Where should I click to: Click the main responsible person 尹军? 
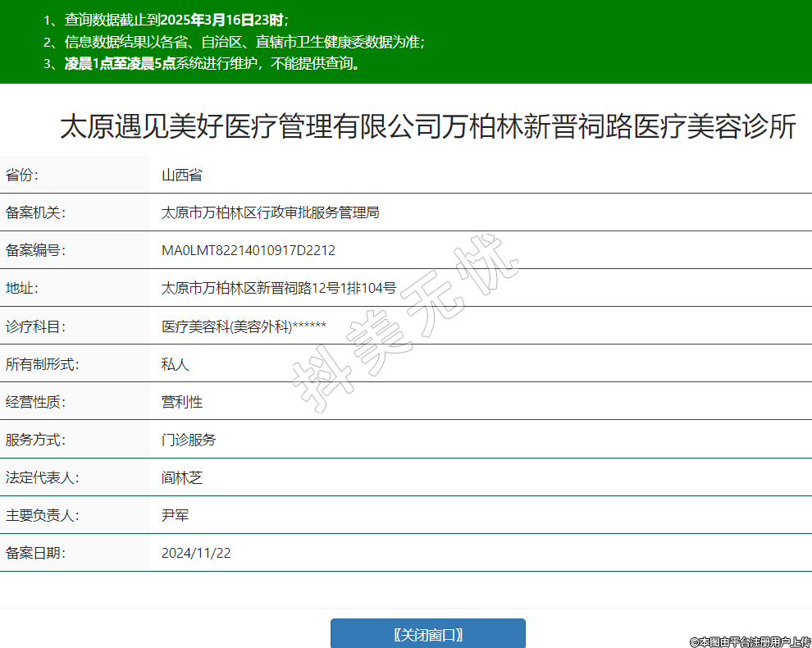click(x=175, y=515)
